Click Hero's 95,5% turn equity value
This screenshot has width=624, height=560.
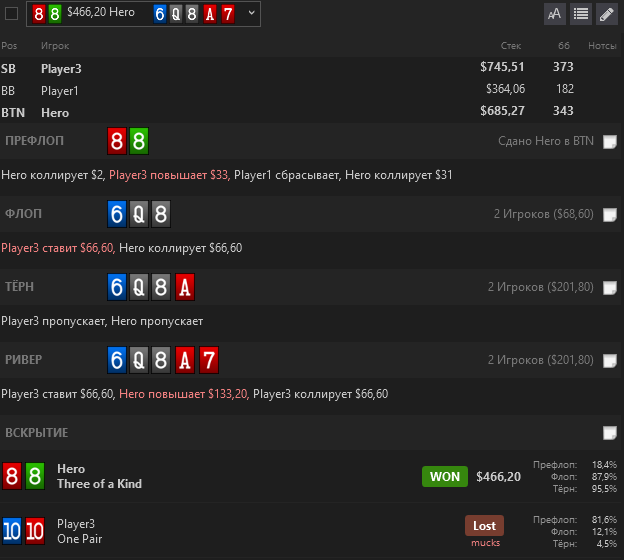tap(604, 489)
